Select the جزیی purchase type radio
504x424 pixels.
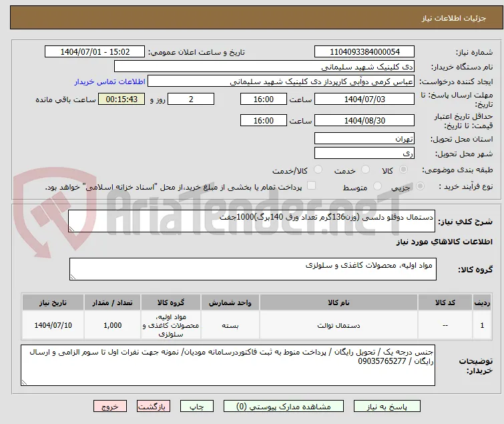point(420,186)
